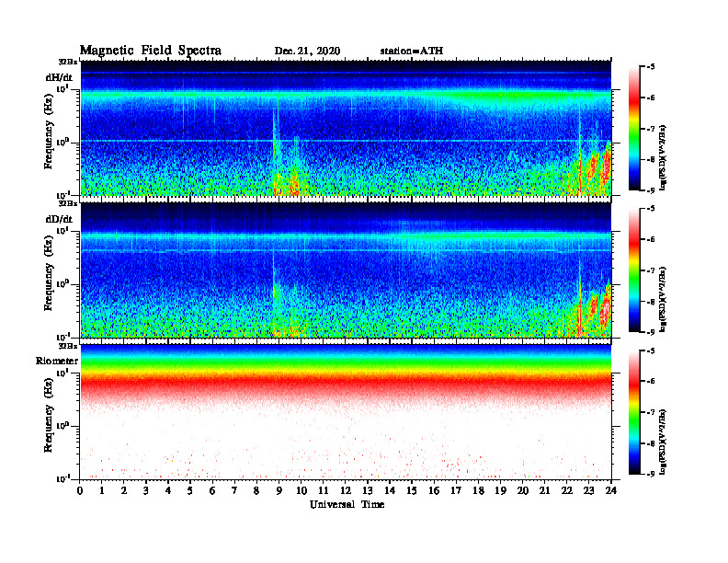This screenshot has width=728, height=563.
Task: Click hour 1 on the Universal Time axis
Action: pyautogui.click(x=102, y=490)
